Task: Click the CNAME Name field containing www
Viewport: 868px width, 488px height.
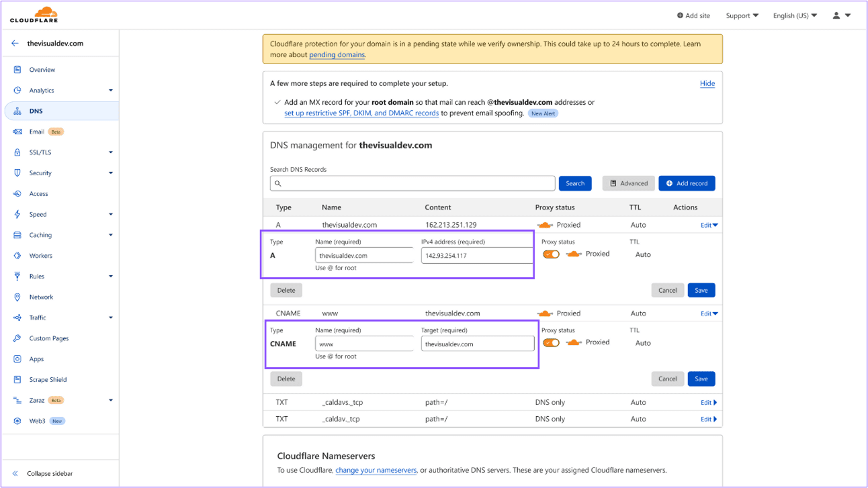Action: tap(364, 344)
